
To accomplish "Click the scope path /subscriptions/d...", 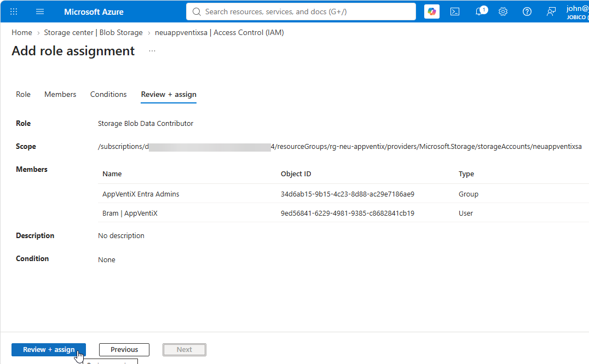I will coord(339,146).
